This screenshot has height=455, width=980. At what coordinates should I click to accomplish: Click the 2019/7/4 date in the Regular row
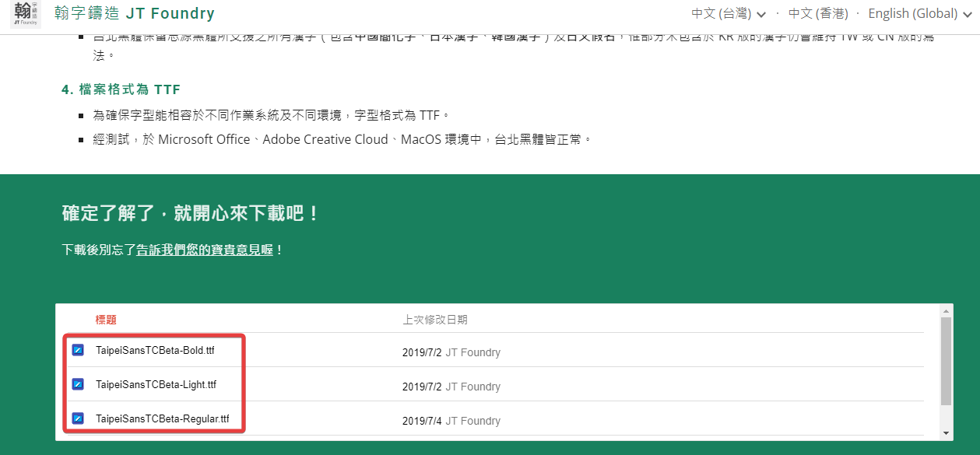coord(422,421)
